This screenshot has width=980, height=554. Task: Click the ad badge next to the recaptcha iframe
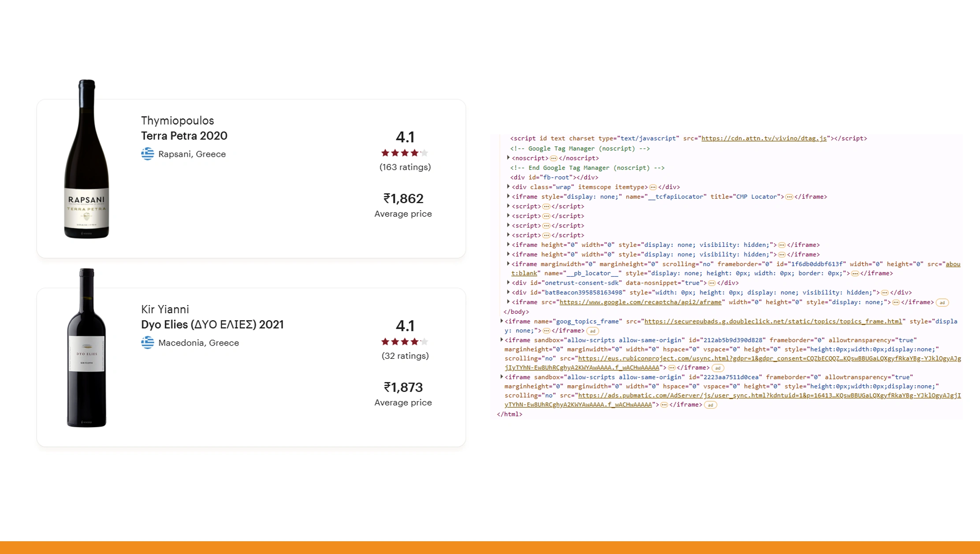pos(942,302)
